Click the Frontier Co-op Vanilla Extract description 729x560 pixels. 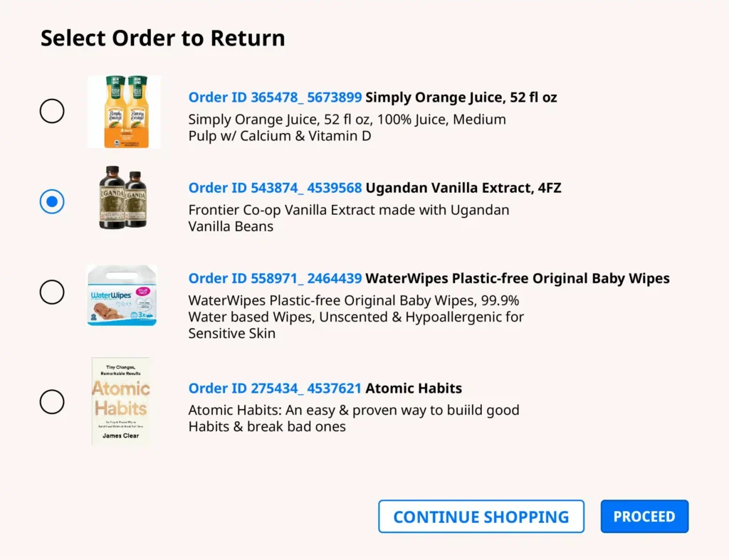349,218
